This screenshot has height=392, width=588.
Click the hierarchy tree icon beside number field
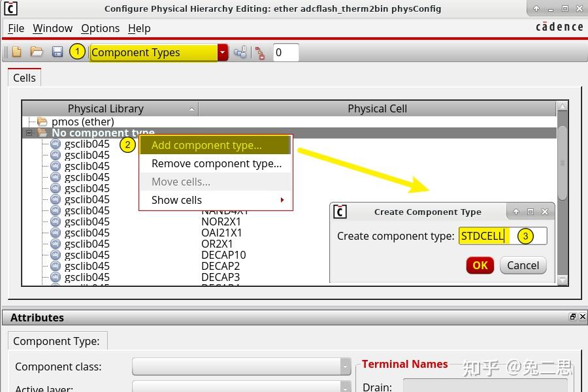[260, 53]
